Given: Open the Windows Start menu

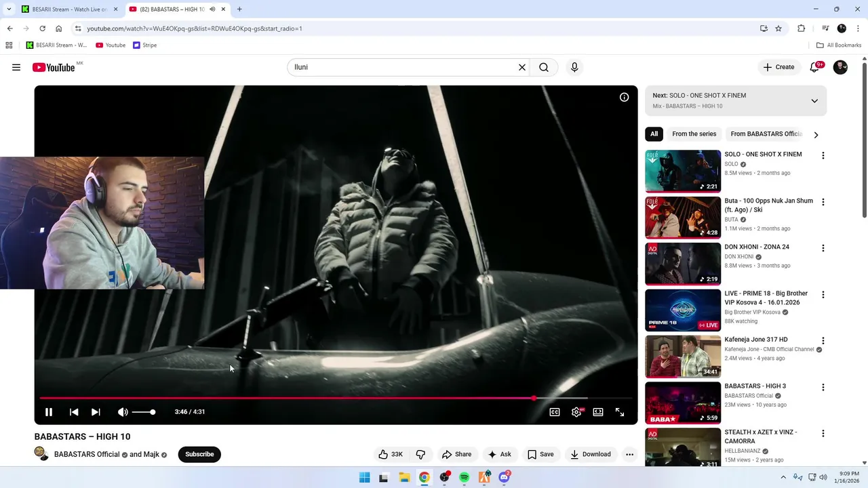Looking at the screenshot, I should click(x=364, y=478).
